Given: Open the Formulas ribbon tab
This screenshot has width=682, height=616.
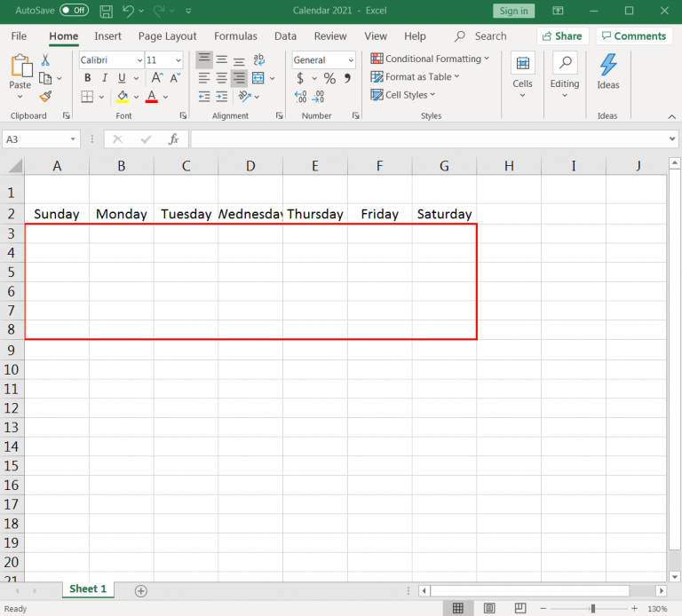Looking at the screenshot, I should (235, 36).
